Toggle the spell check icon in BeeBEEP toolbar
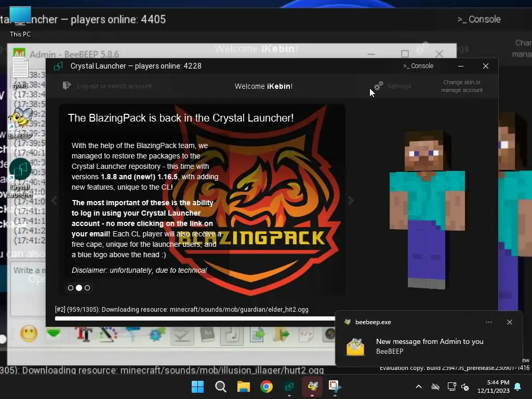Viewport: 532px width, 399px height. tap(182, 335)
